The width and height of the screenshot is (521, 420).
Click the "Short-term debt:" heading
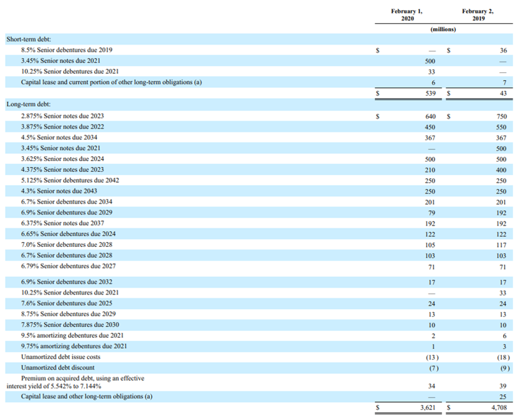tap(29, 39)
